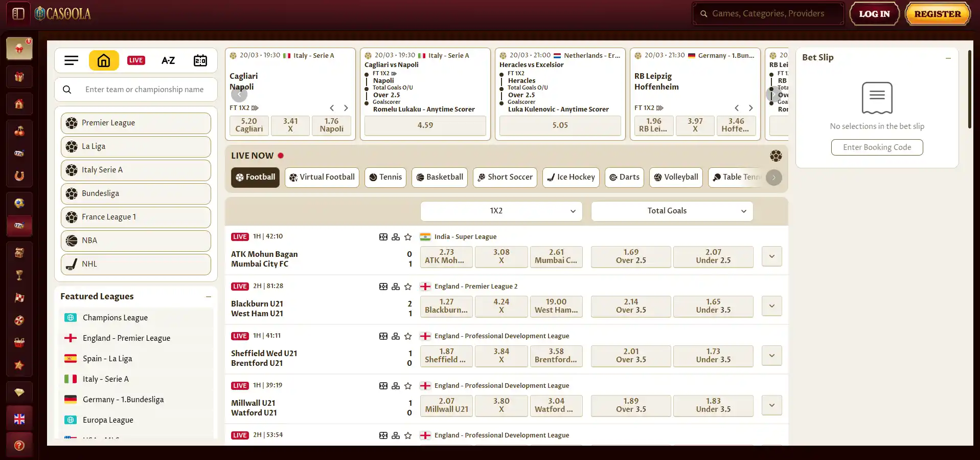Screen dimensions: 980x460
Task: Click the bet slip vertical scrollbar
Action: pos(970,89)
